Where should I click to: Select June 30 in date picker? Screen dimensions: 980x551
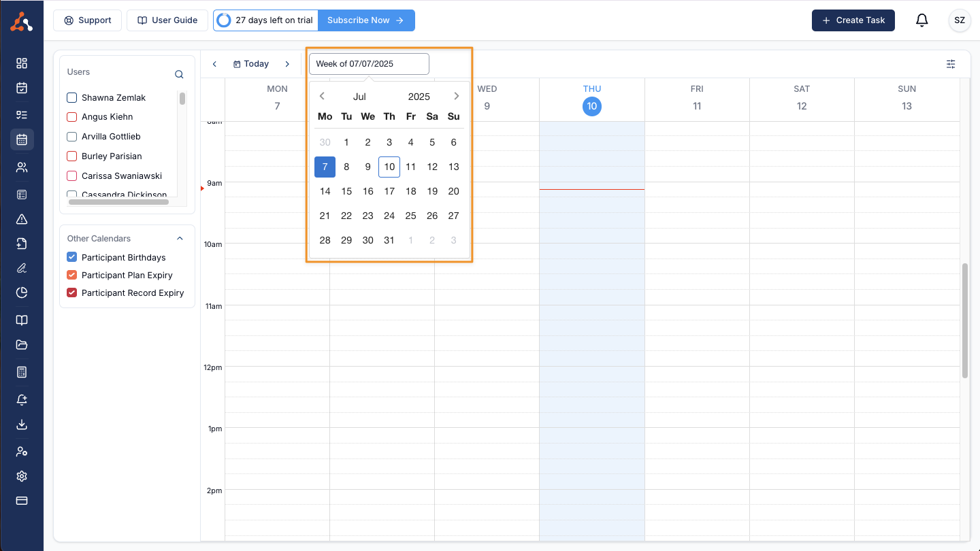[x=325, y=142]
